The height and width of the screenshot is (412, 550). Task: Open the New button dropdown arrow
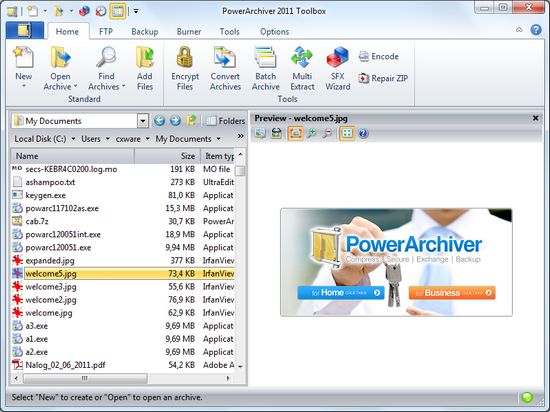click(x=24, y=86)
